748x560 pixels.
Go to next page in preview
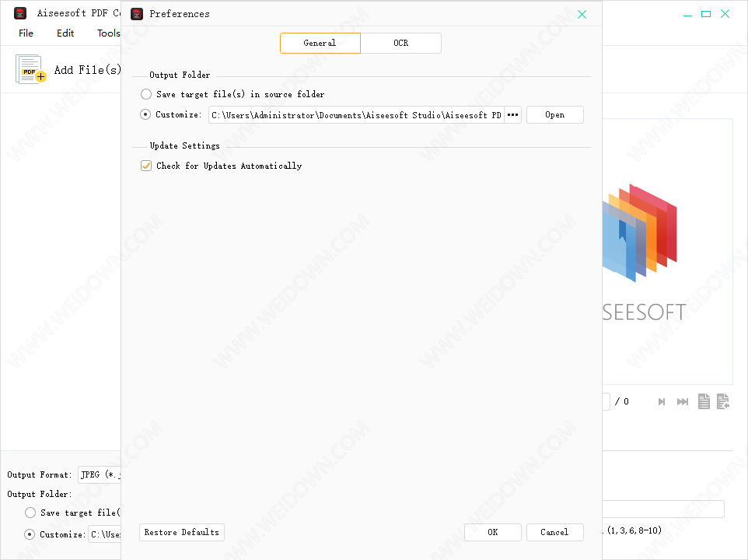[x=661, y=401]
